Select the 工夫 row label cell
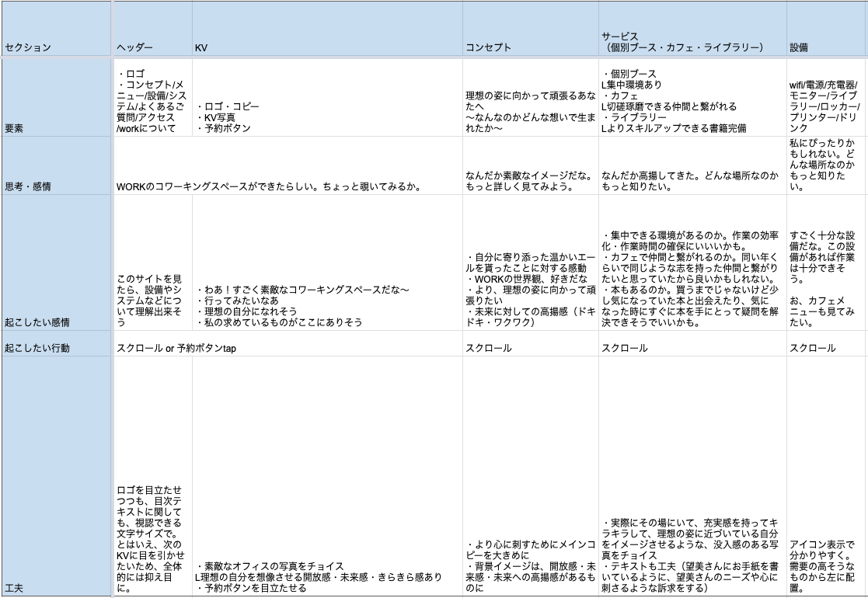The width and height of the screenshot is (868, 598). (x=56, y=476)
